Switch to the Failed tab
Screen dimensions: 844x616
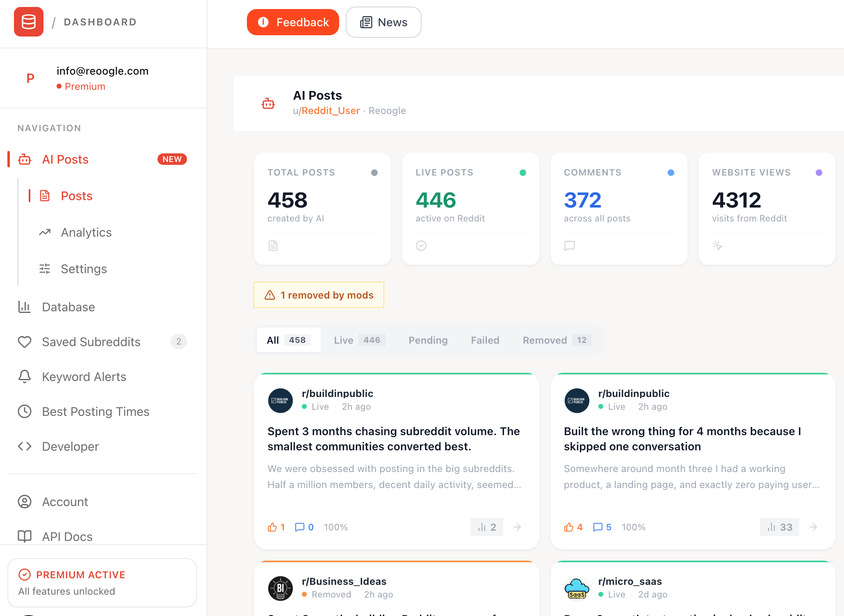(x=485, y=340)
